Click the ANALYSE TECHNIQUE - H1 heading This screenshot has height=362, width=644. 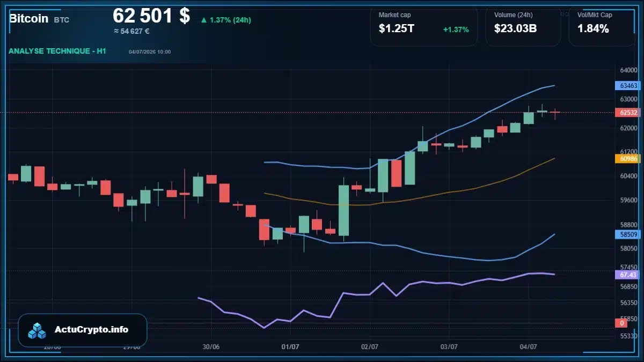coord(57,51)
